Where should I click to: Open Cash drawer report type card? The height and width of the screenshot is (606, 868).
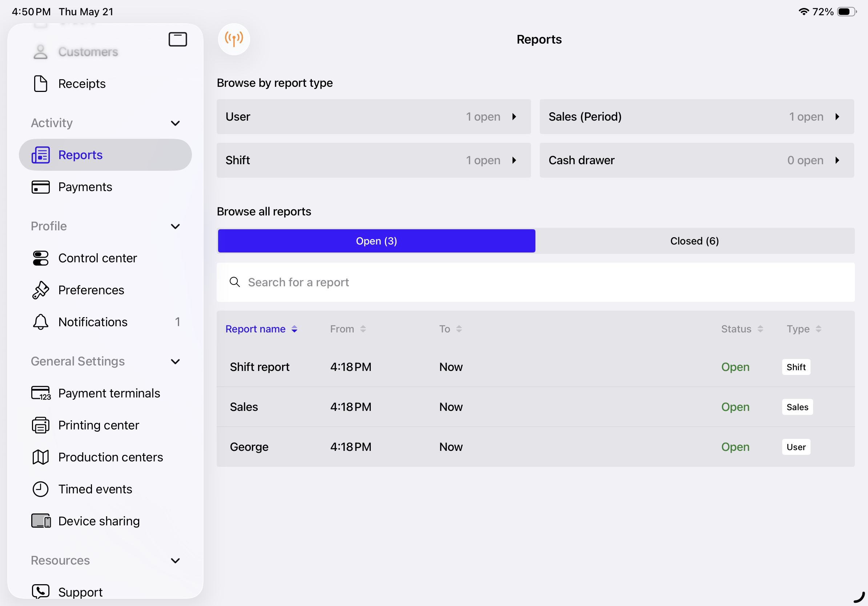[697, 160]
